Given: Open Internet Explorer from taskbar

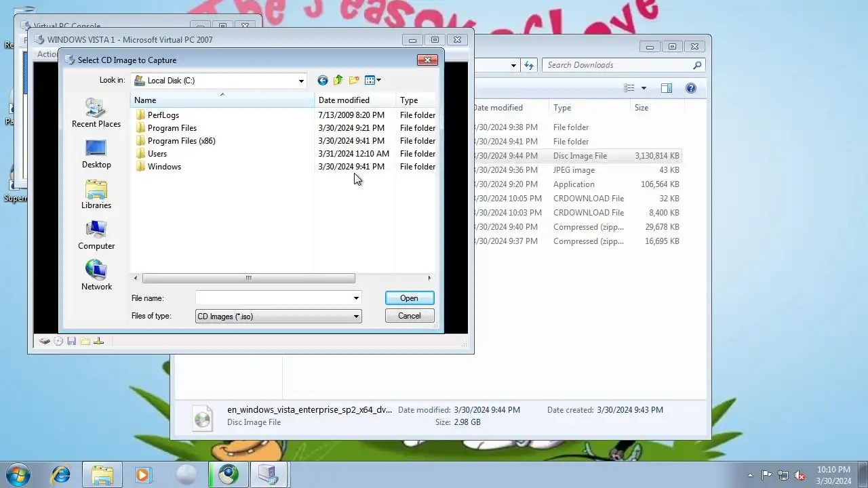Looking at the screenshot, I should [61, 475].
